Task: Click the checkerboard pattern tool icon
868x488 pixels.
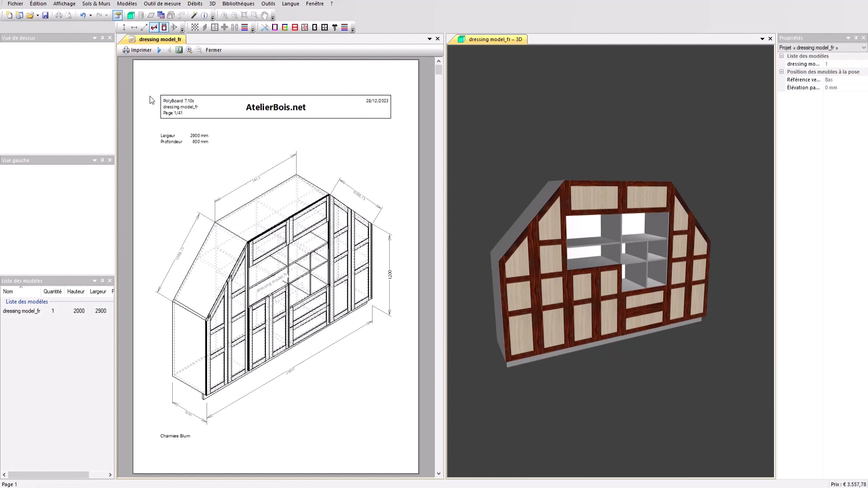Action: tap(195, 28)
